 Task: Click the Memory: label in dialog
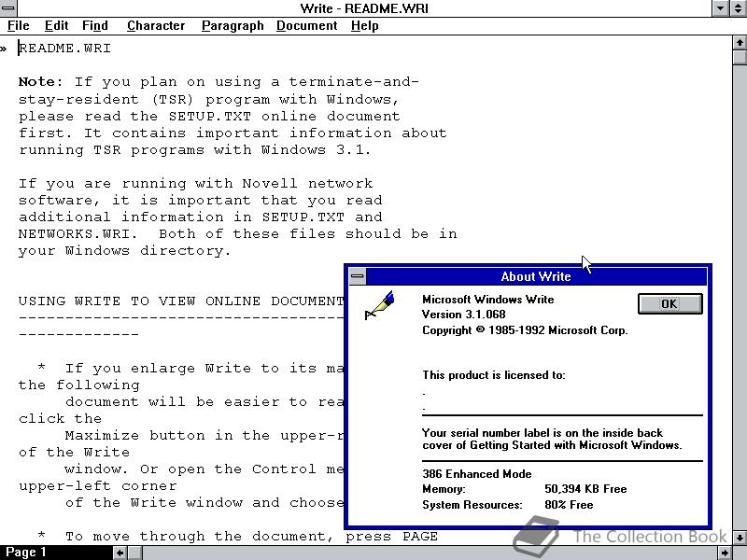(x=444, y=489)
